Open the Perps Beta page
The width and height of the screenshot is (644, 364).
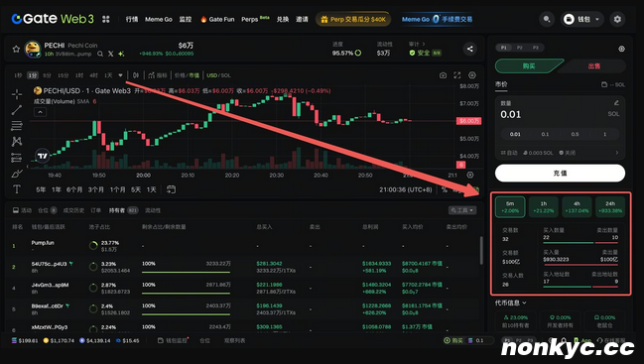pyautogui.click(x=255, y=19)
